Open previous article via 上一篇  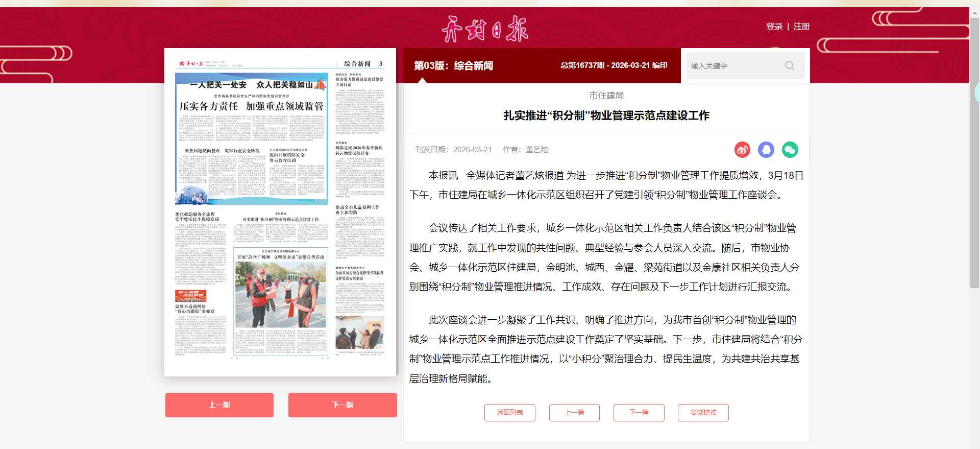[574, 413]
